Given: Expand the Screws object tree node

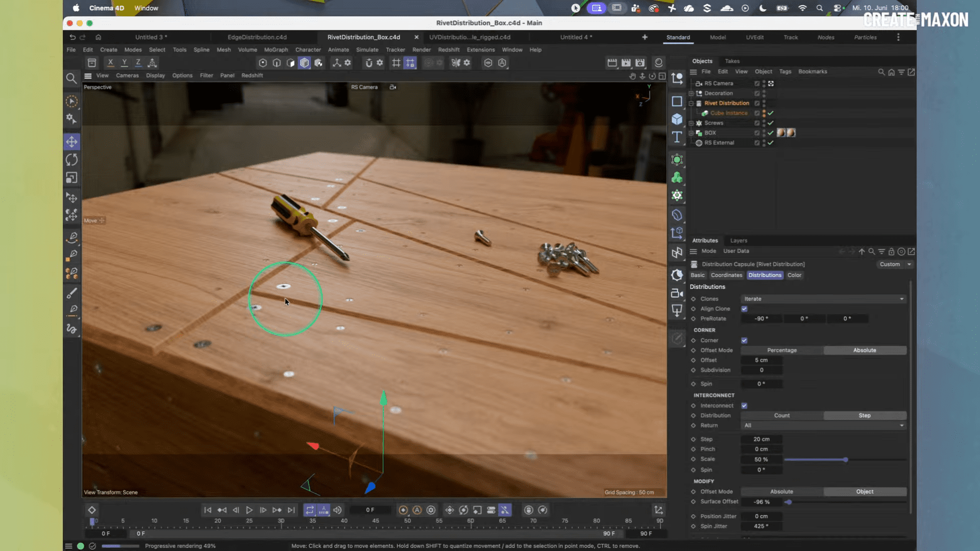Looking at the screenshot, I should tap(691, 123).
